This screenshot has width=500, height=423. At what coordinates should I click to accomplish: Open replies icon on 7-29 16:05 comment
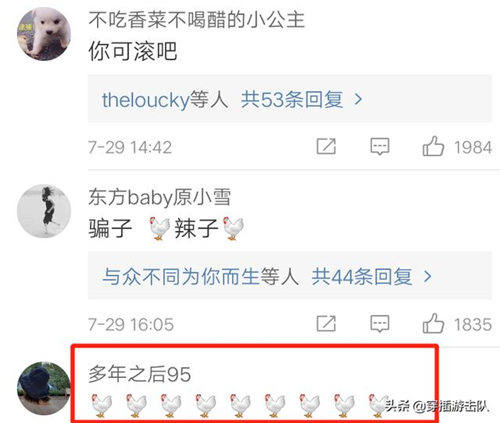pyautogui.click(x=380, y=324)
